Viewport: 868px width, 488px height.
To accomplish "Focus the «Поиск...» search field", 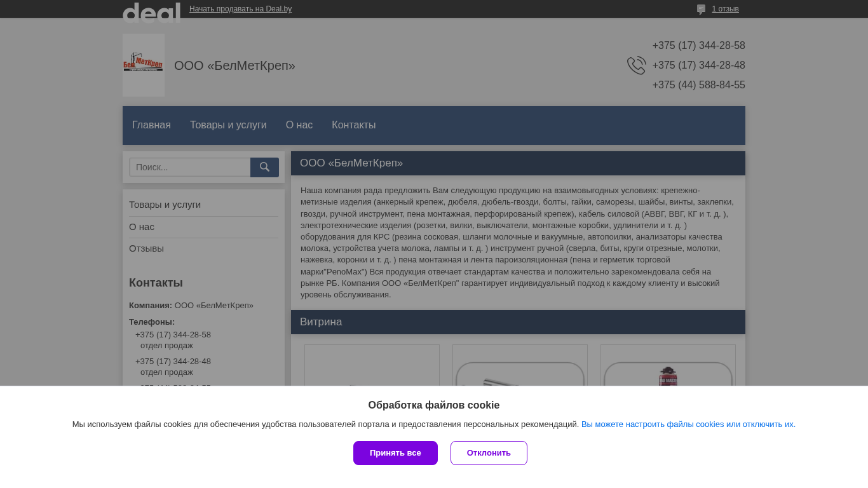I will (x=190, y=167).
